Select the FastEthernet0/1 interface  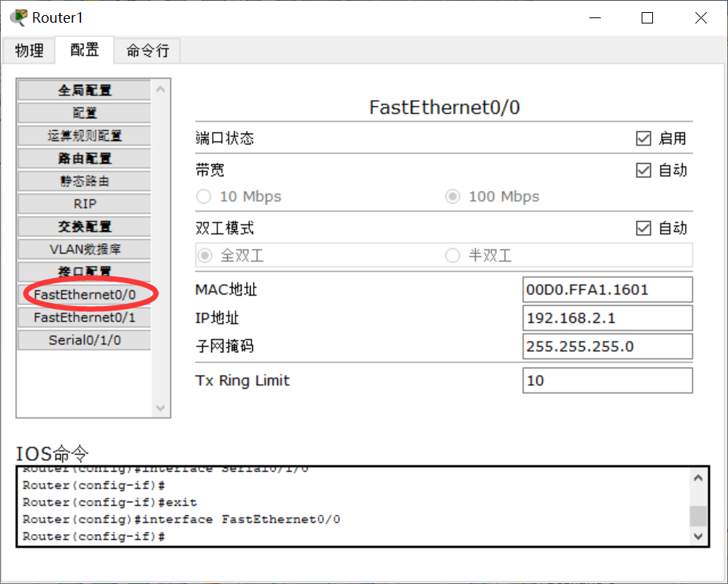(84, 317)
